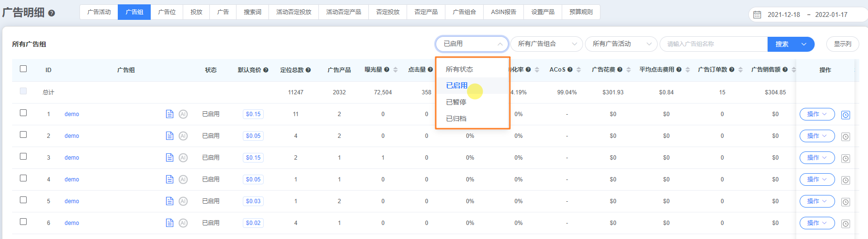Screen dimensions: 868x239
Task: Click the calendar icon in date range
Action: click(757, 15)
